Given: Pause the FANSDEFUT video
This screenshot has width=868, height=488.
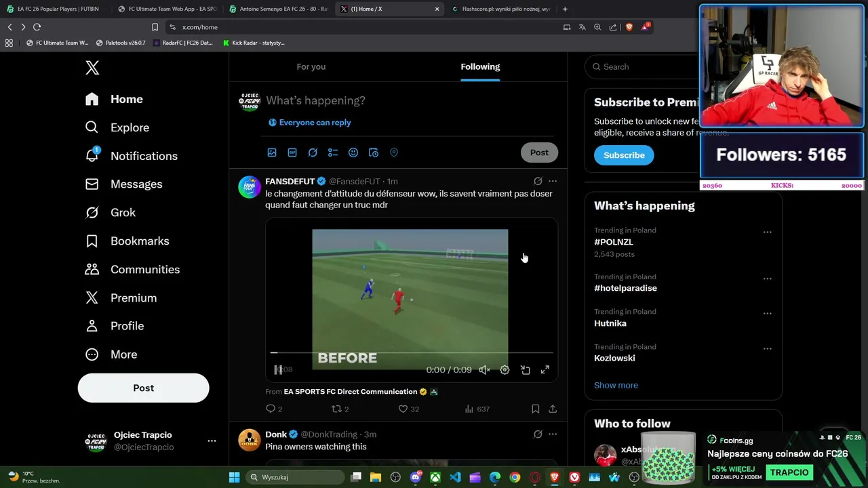Looking at the screenshot, I should (x=278, y=369).
